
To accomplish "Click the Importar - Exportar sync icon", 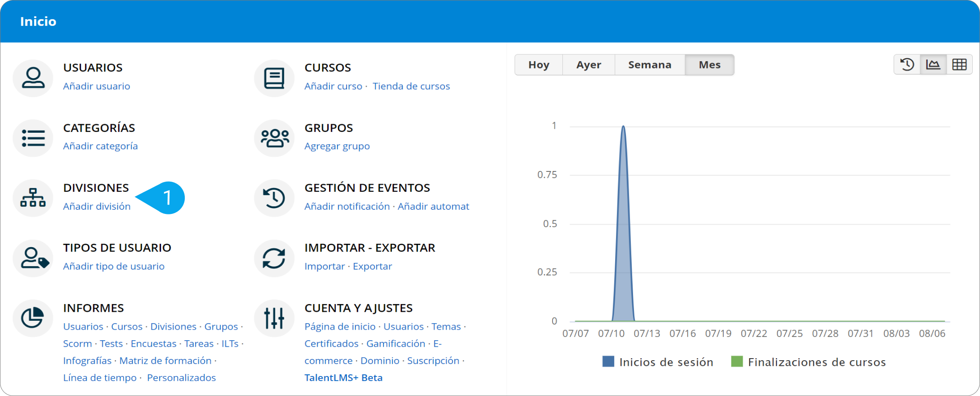I will click(x=274, y=258).
